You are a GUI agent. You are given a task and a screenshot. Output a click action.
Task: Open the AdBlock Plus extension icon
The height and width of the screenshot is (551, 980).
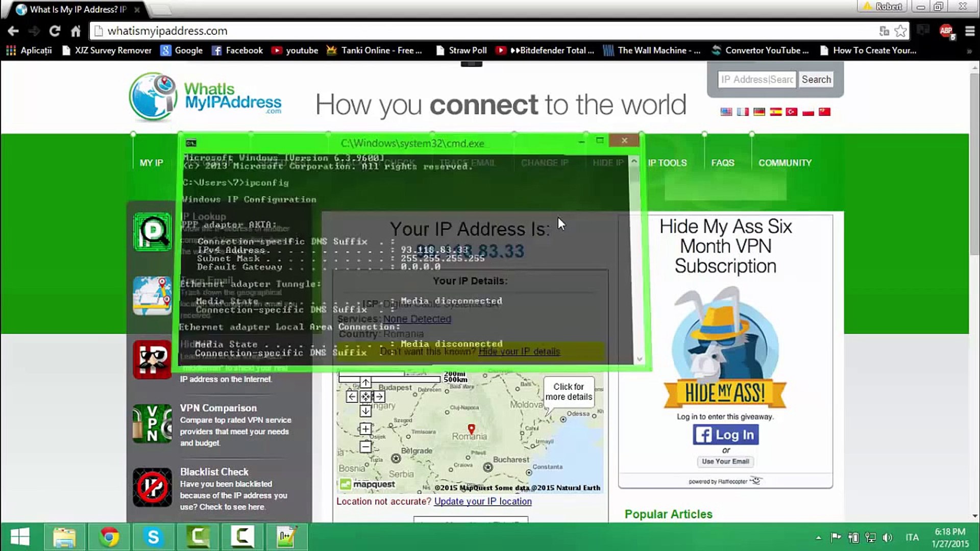[x=946, y=31]
